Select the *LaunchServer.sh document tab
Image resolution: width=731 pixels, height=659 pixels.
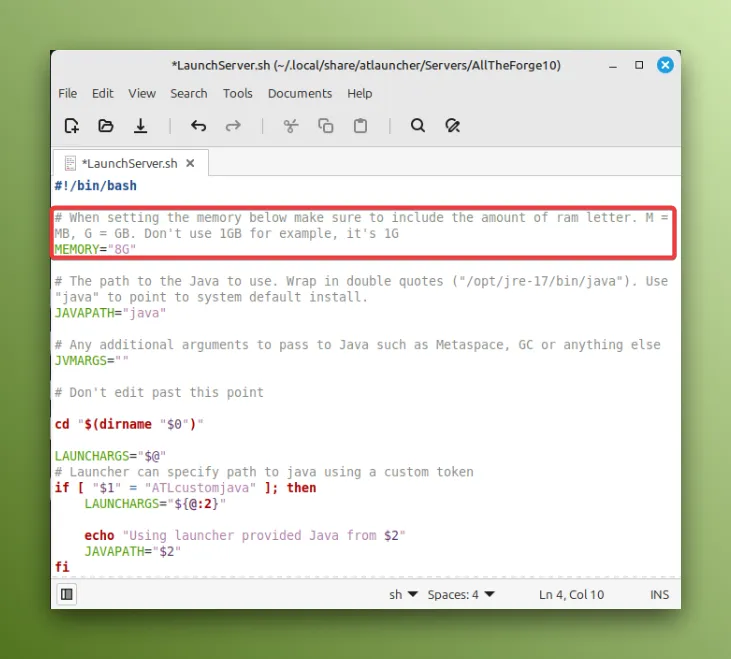tap(131, 163)
